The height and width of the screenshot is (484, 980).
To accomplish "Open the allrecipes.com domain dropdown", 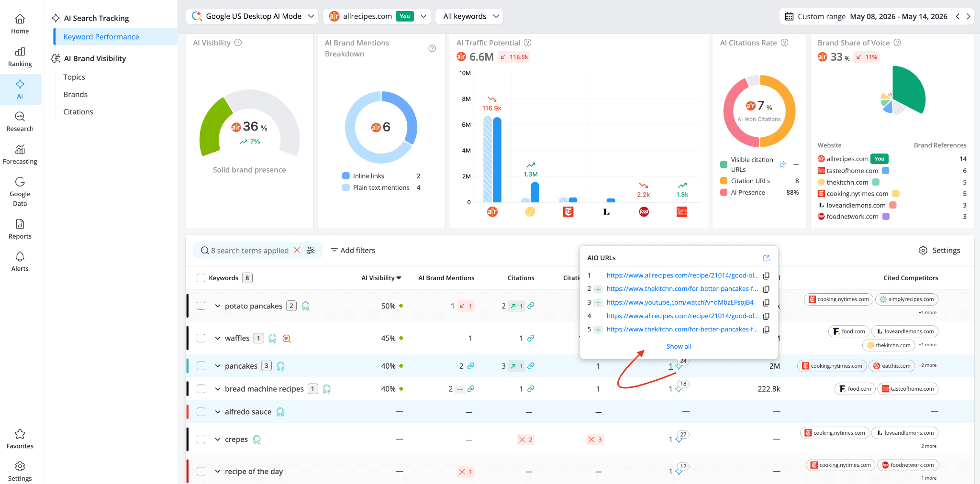I will [x=377, y=16].
